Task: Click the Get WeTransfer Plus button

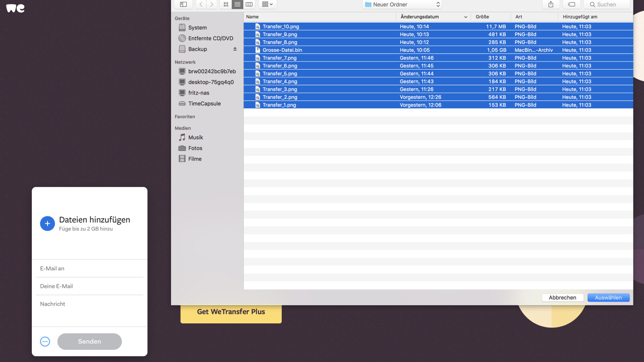Action: (231, 313)
